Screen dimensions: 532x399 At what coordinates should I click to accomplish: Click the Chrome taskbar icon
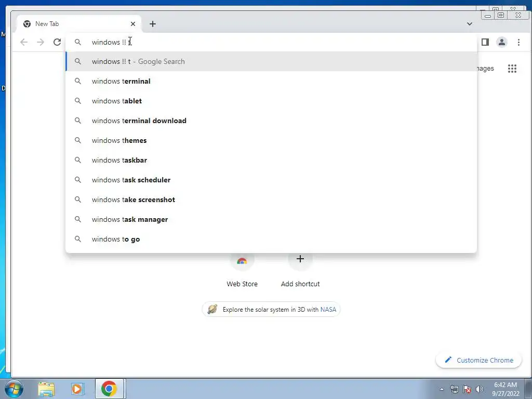(x=109, y=389)
